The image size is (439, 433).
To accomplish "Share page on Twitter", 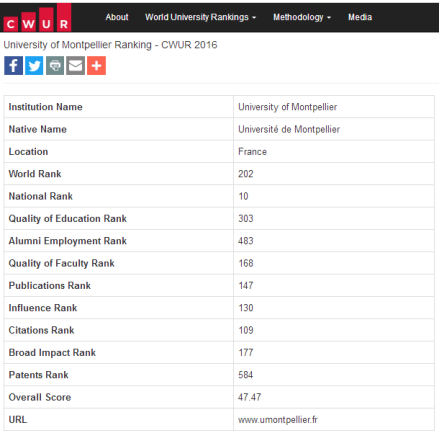I will click(34, 65).
